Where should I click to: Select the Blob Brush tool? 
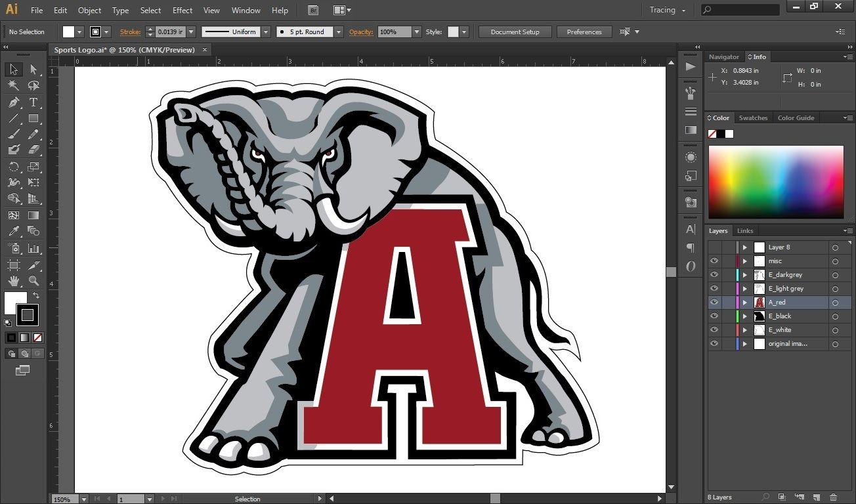[x=13, y=150]
